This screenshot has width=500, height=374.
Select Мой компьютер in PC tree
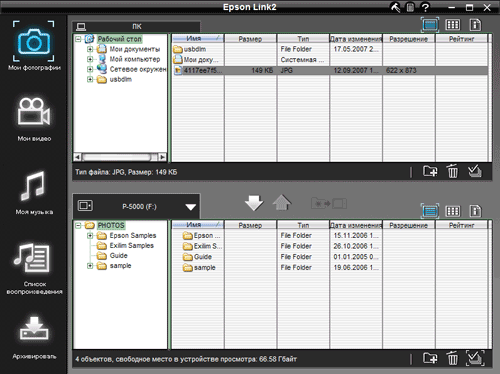135,59
